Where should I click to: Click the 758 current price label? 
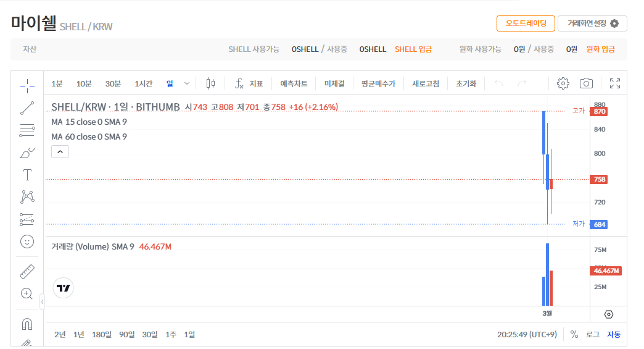pos(599,179)
